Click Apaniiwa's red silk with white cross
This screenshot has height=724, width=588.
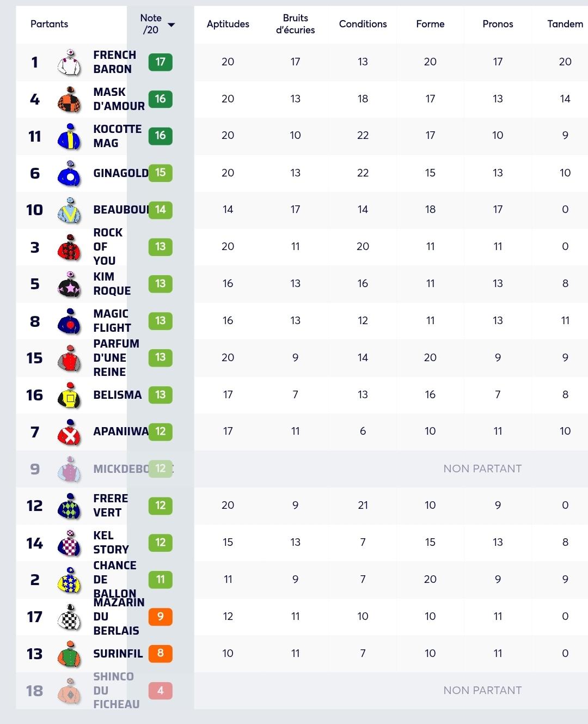point(69,432)
